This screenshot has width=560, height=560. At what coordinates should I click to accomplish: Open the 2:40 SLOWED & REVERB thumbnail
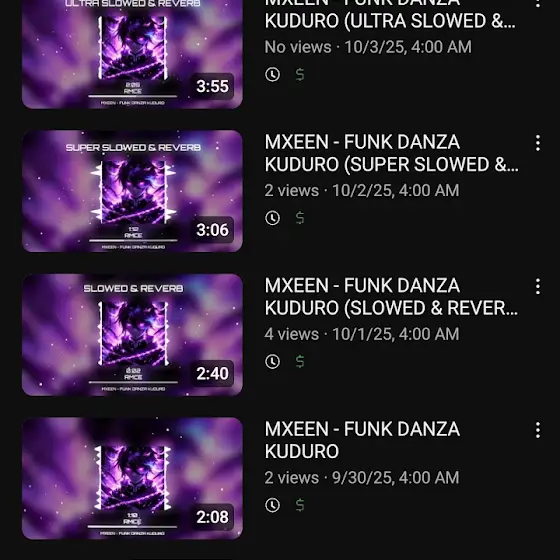[132, 335]
